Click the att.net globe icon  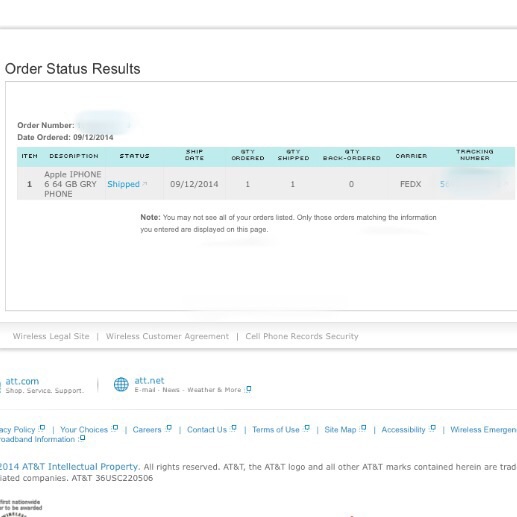pyautogui.click(x=121, y=384)
